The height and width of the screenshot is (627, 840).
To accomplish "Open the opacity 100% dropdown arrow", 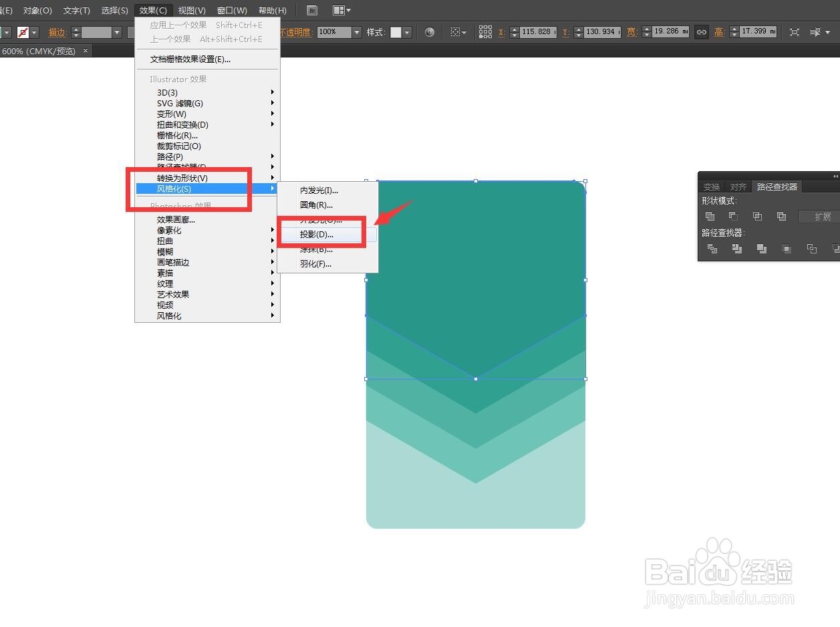I will tap(357, 32).
